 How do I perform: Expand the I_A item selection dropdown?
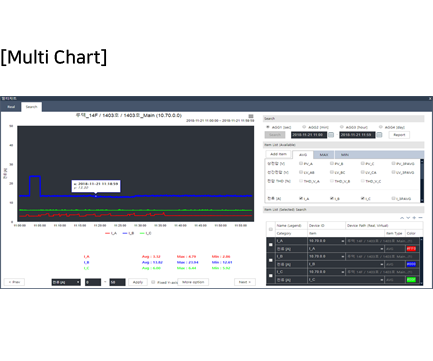pyautogui.click(x=346, y=249)
